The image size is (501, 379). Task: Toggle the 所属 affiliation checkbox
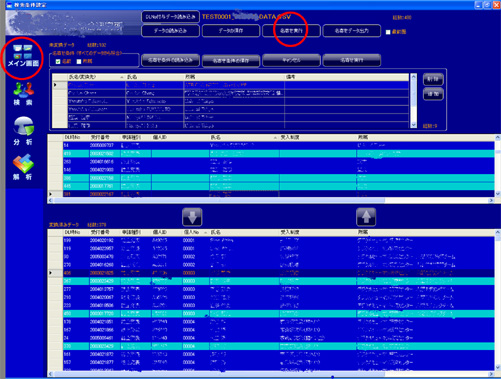pyautogui.click(x=79, y=62)
